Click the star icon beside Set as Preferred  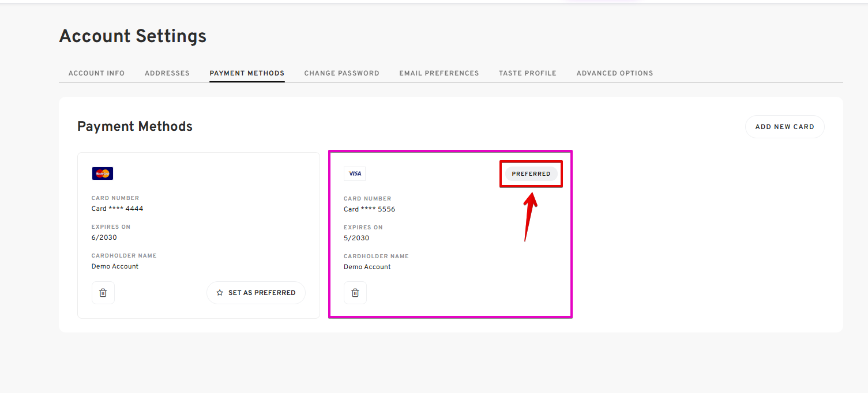(x=220, y=293)
